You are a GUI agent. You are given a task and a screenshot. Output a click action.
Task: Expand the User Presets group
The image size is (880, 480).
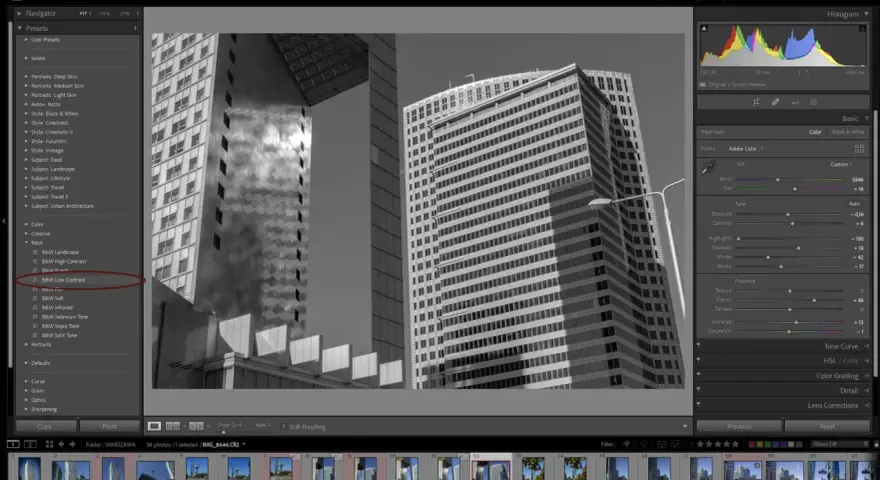[26, 40]
